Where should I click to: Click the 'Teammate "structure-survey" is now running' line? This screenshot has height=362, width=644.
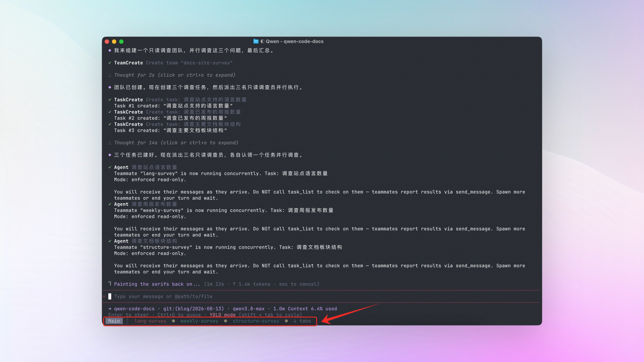pyautogui.click(x=228, y=247)
